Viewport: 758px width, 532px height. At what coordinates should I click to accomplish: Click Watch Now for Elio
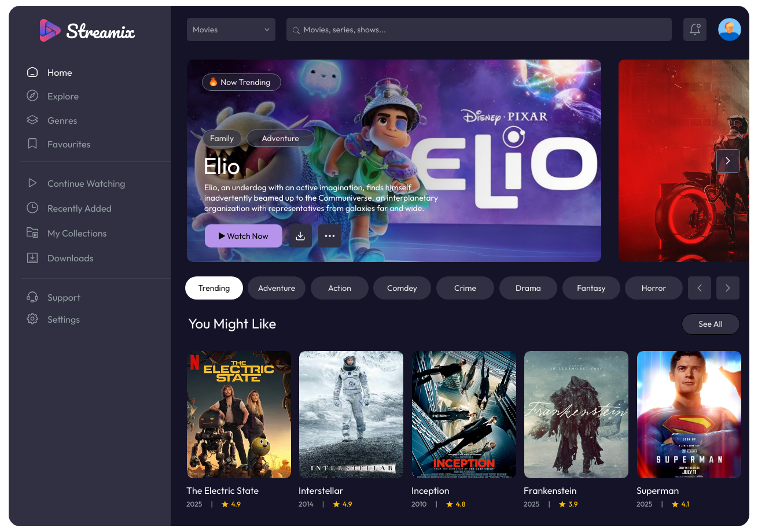pos(243,236)
